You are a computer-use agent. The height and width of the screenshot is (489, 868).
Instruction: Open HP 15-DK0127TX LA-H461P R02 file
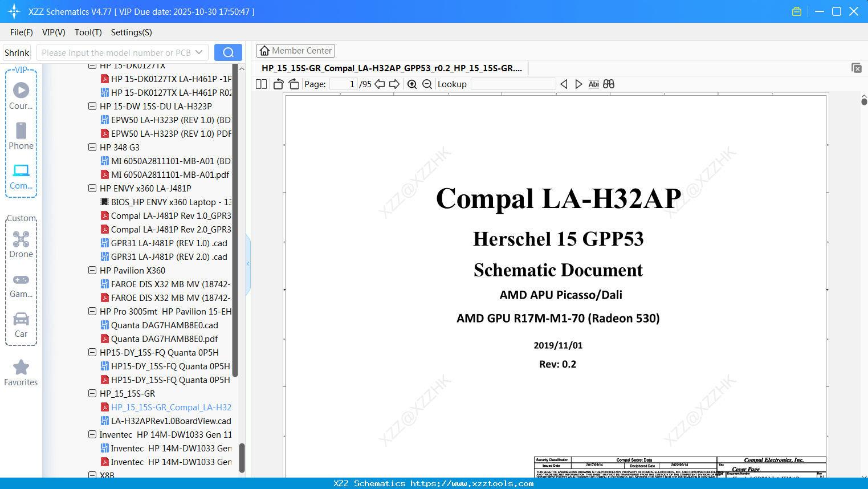pyautogui.click(x=166, y=92)
